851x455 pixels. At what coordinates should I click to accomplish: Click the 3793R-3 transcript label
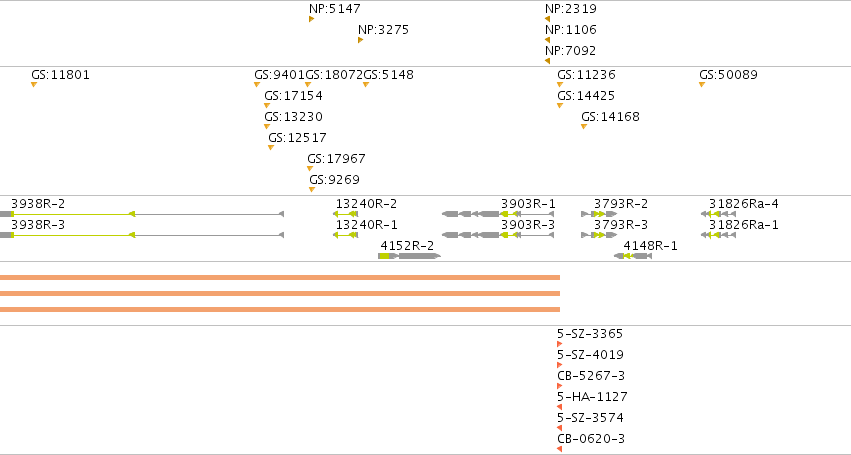pos(621,225)
